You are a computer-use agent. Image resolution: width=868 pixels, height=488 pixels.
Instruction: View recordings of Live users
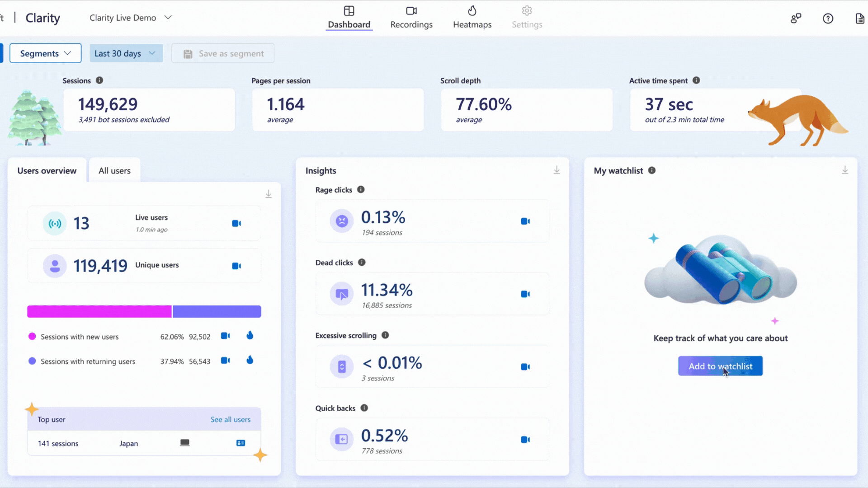pyautogui.click(x=236, y=223)
